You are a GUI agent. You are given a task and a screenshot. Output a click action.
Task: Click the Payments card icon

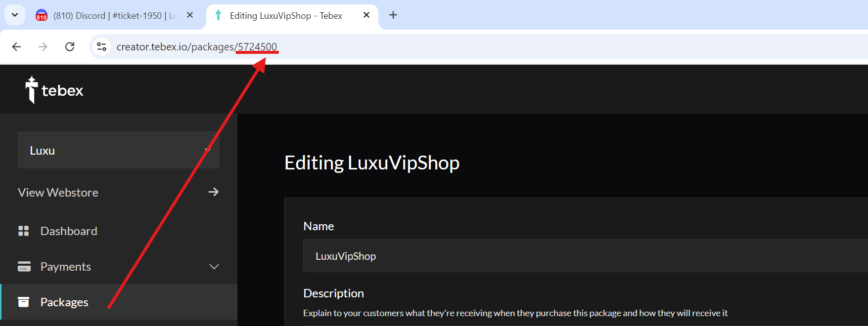click(24, 267)
